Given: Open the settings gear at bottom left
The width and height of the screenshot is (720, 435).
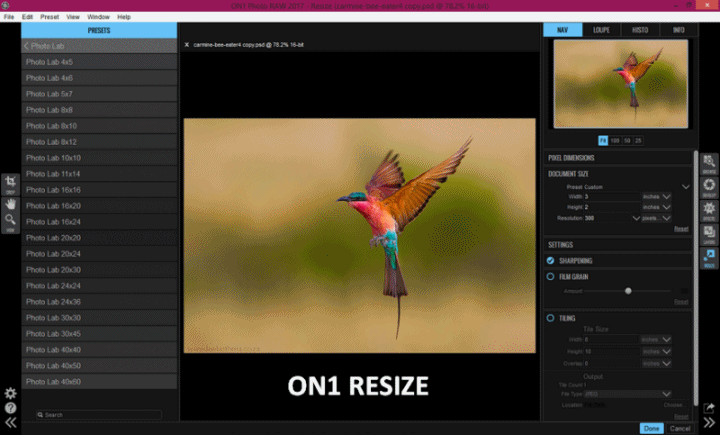Looking at the screenshot, I should point(10,393).
